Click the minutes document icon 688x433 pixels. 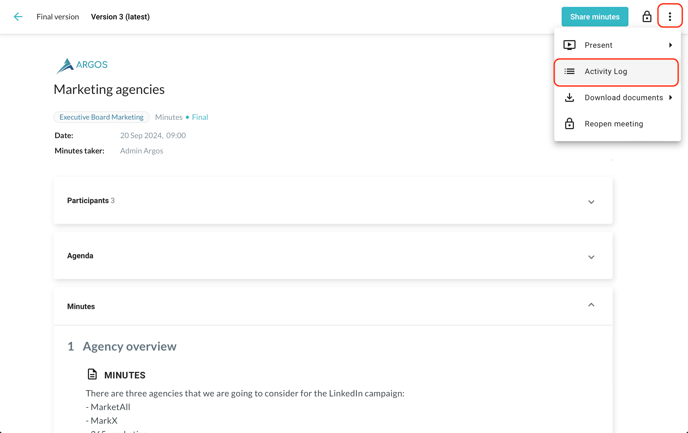[x=92, y=374]
